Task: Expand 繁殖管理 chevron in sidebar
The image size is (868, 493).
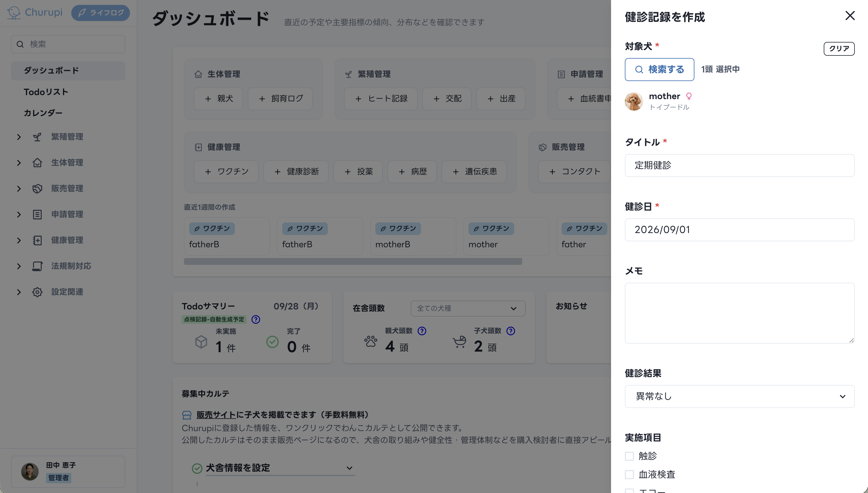Action: click(x=19, y=137)
